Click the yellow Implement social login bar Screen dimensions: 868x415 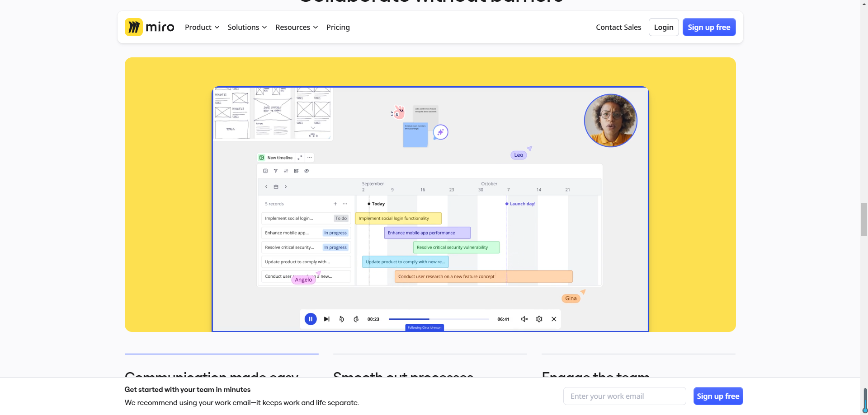[398, 218]
